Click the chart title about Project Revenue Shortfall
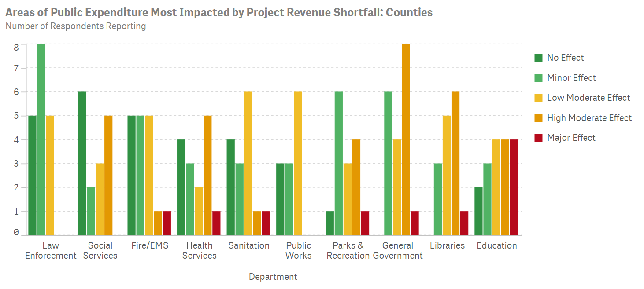 (219, 12)
